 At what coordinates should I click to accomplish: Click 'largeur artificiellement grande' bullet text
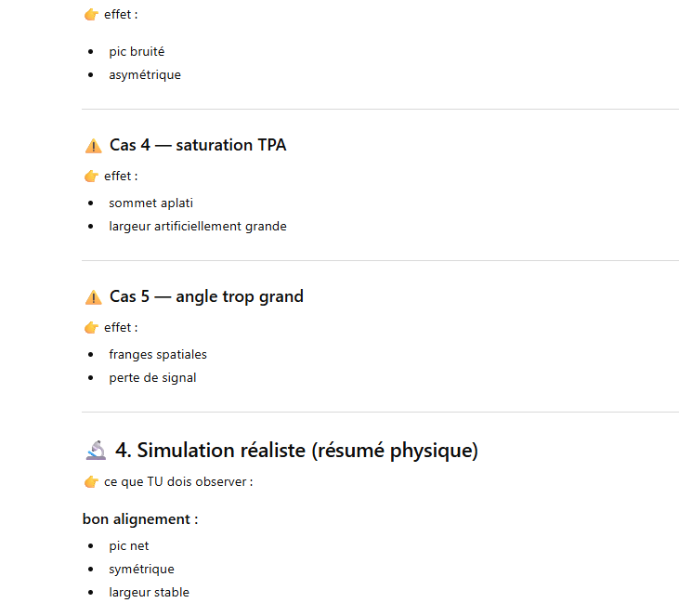click(x=198, y=226)
